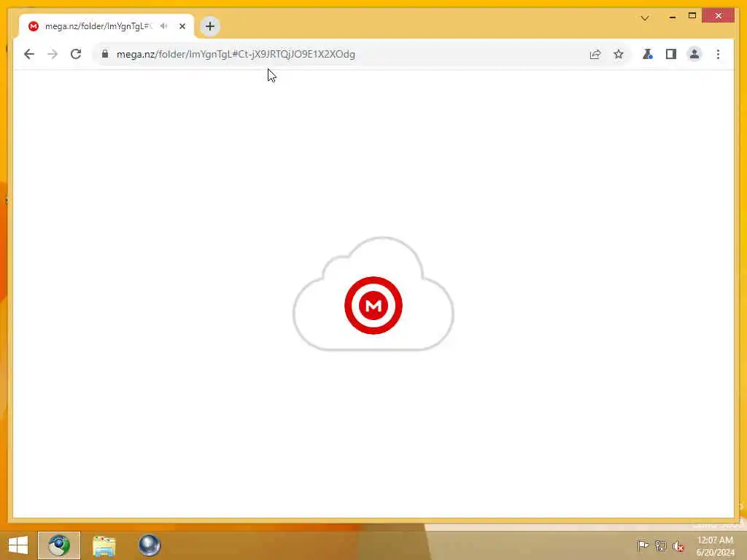Launch the sphere icon app on the taskbar
The width and height of the screenshot is (747, 560).
149,545
